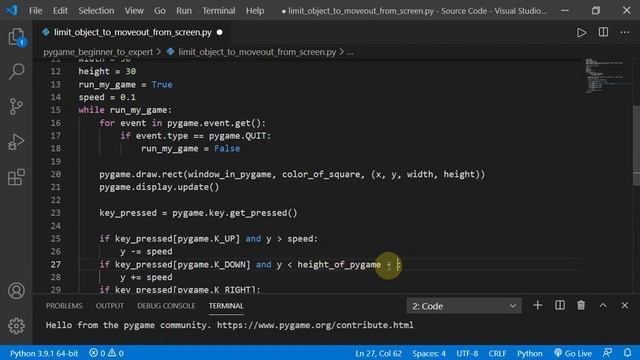Viewport: 640px width, 360px height.
Task: Switch to the DEBUG CONSOLE tab
Action: [x=166, y=306]
